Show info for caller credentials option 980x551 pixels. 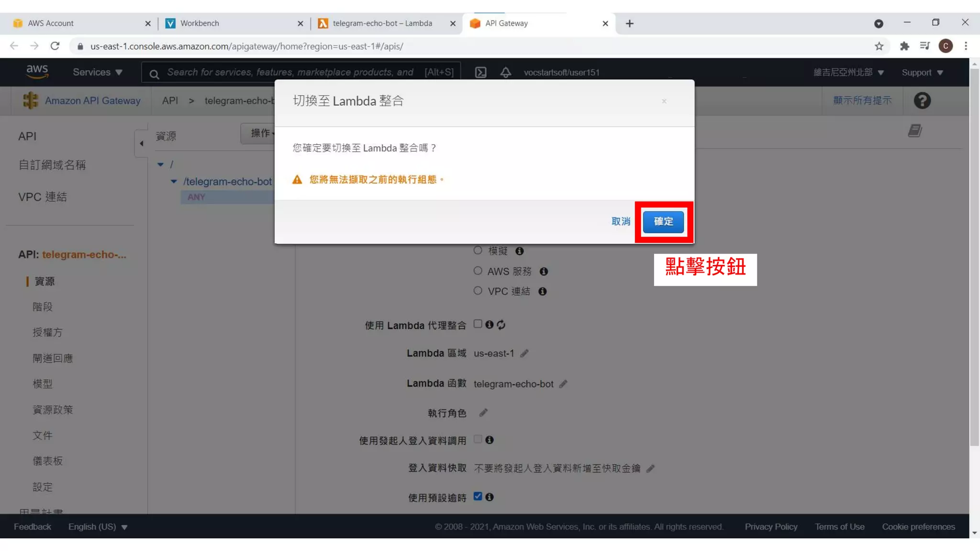489,440
